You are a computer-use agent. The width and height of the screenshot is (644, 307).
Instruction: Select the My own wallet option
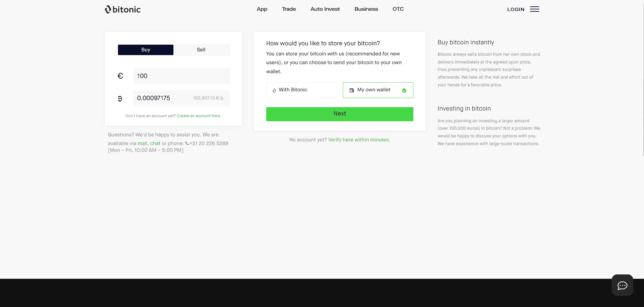[x=378, y=90]
